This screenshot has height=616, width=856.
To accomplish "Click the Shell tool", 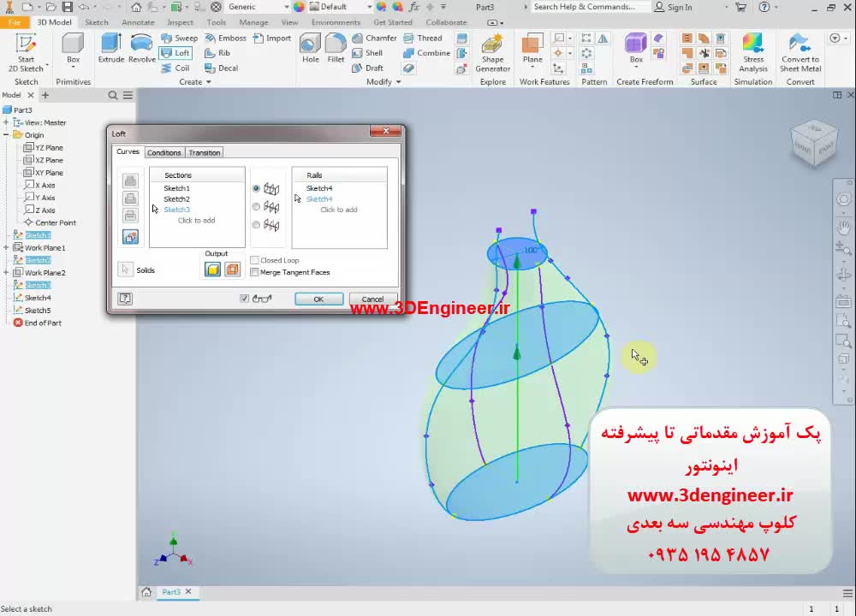I will (367, 53).
